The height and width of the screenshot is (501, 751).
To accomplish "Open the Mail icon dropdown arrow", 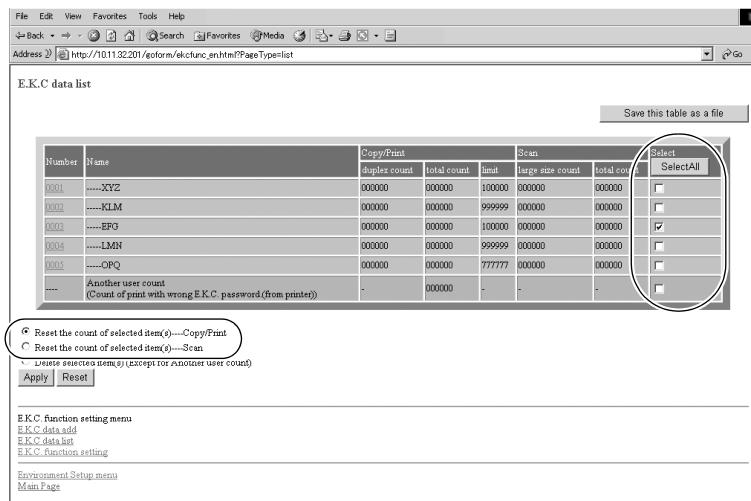I will click(331, 36).
